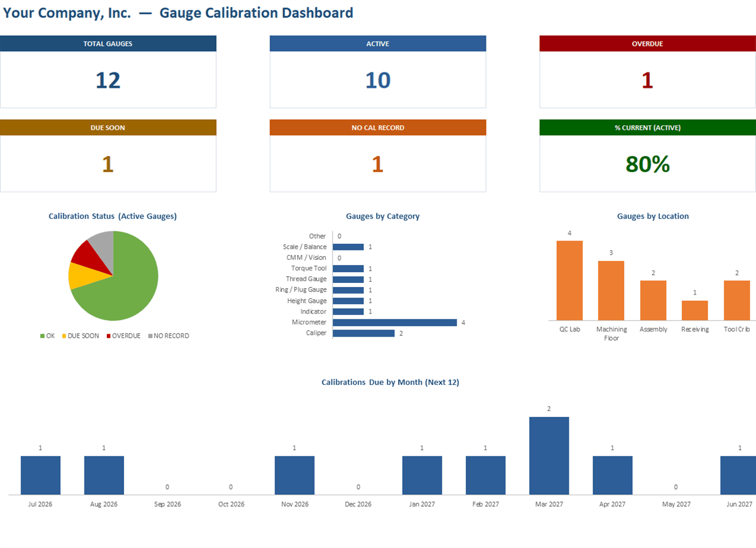Select the OVERDUE card header
Screen dimensions: 756x548
pyautogui.click(x=647, y=44)
